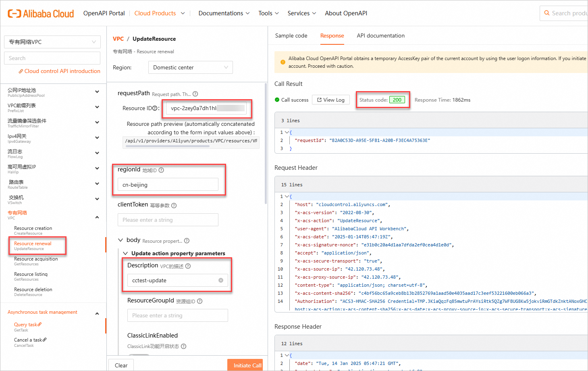This screenshot has height=371, width=588.
Task: Click help icon beside clientToken label
Action: pyautogui.click(x=174, y=205)
